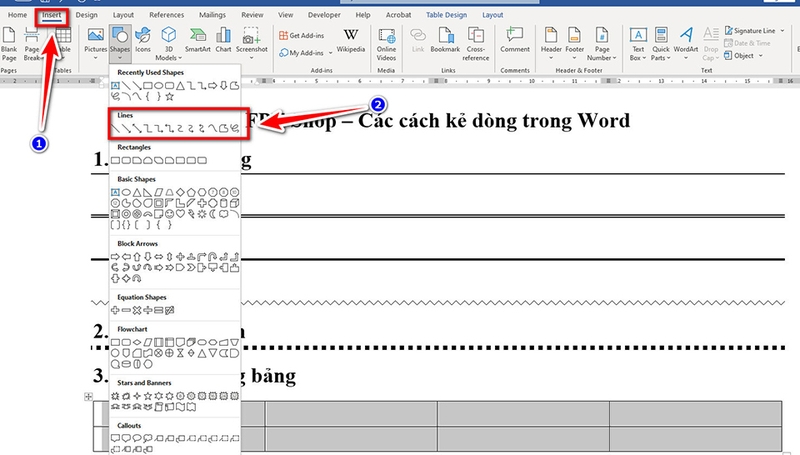Open the Quick Parts menu
This screenshot has width=800, height=455.
(661, 44)
